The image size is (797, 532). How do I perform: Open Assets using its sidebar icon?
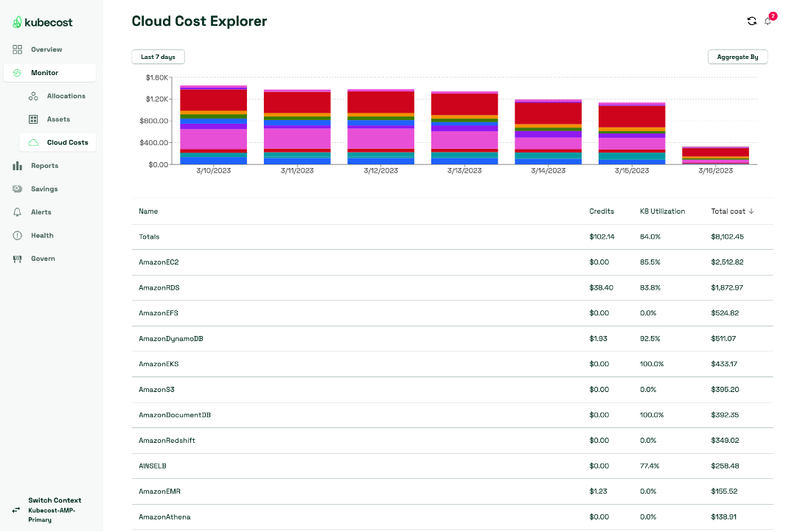[32, 119]
